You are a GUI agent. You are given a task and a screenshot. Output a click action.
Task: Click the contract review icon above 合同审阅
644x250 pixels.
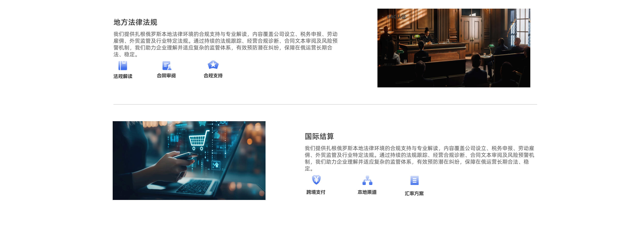167,66
